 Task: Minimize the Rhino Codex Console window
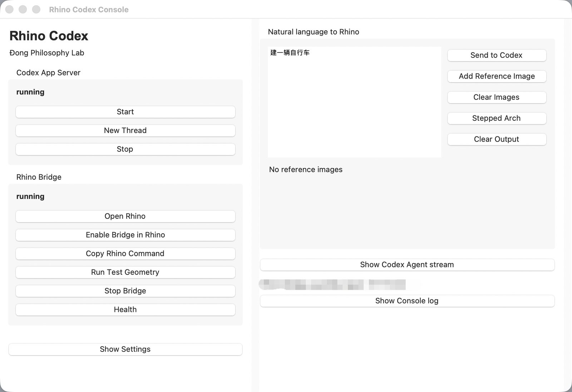23,9
